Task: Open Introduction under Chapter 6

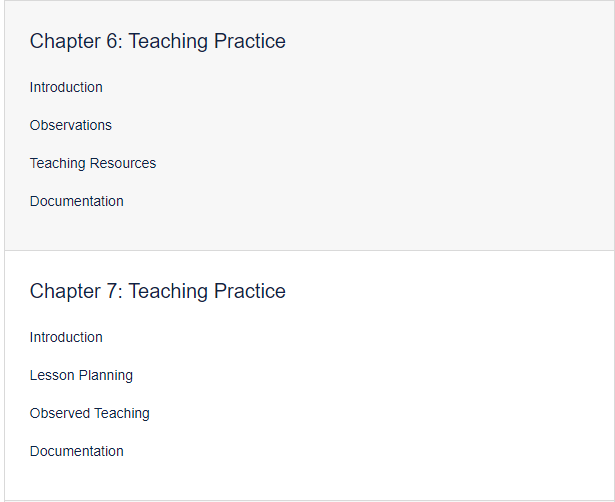Action: 66,87
